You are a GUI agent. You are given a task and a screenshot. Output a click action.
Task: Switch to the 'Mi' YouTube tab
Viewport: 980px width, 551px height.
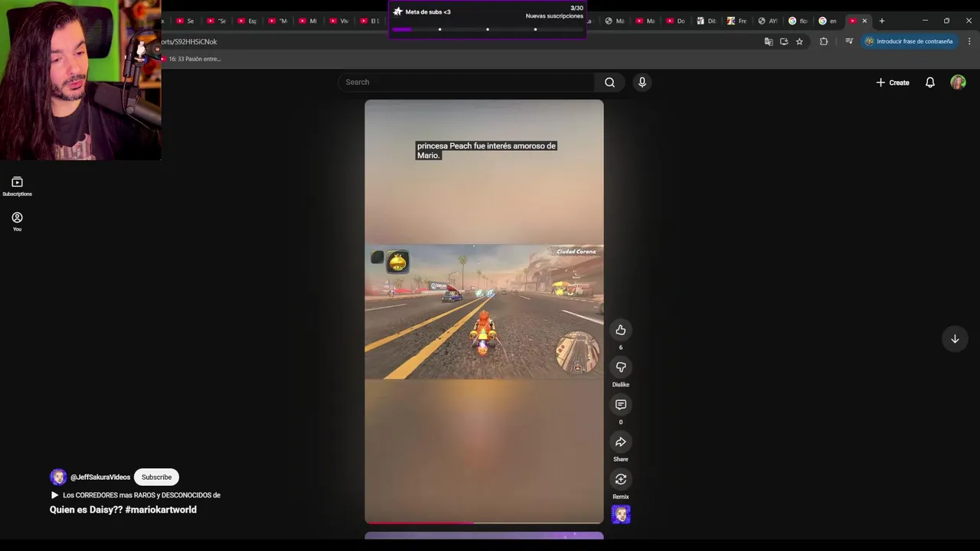[307, 21]
